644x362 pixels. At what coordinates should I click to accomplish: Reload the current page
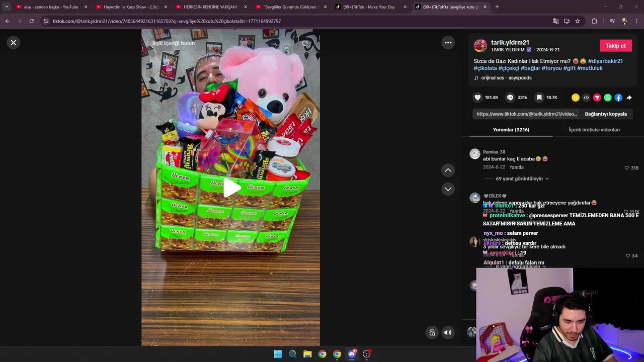point(31,21)
